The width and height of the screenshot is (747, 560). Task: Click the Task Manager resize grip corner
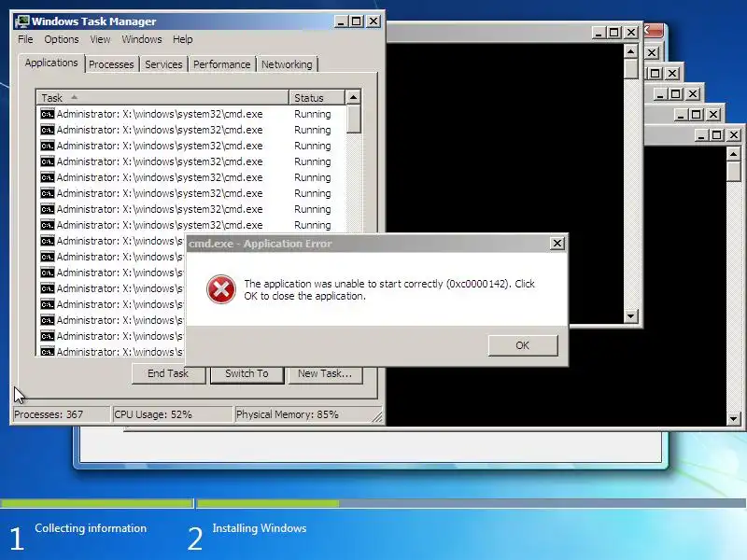[x=377, y=416]
